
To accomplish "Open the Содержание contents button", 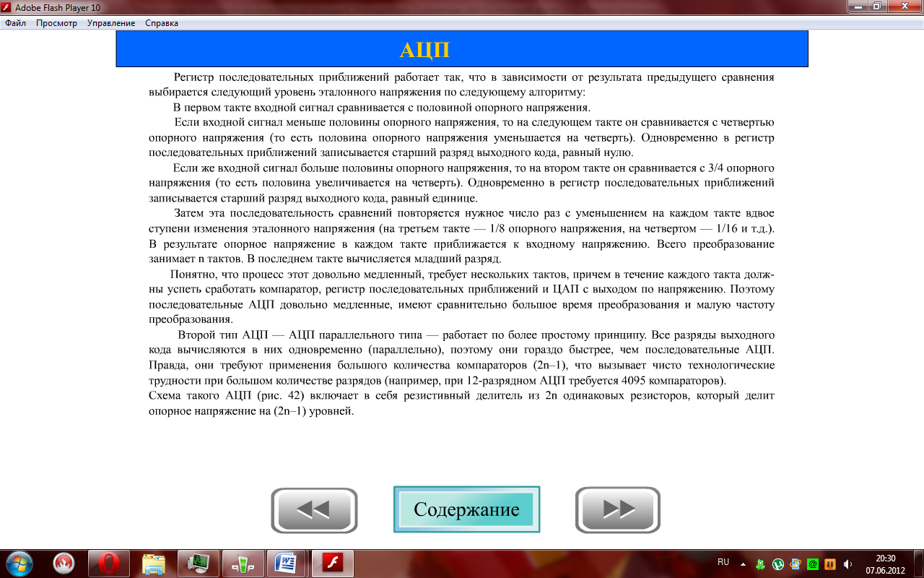I will 466,509.
